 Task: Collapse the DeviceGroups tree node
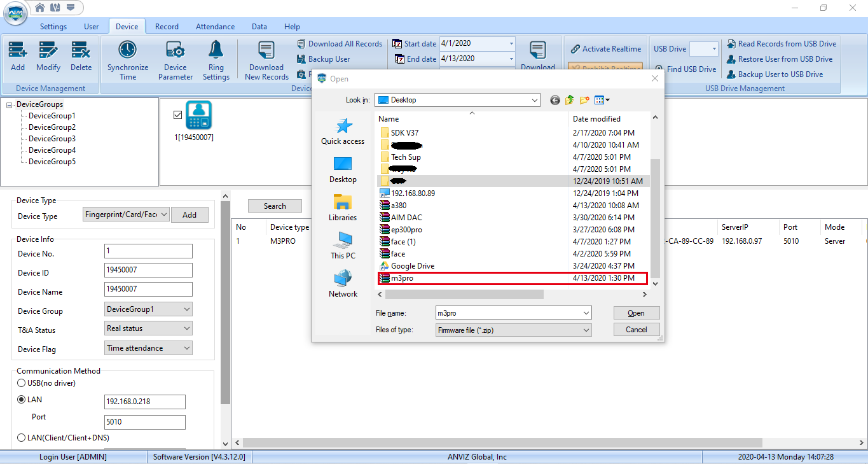tap(10, 104)
